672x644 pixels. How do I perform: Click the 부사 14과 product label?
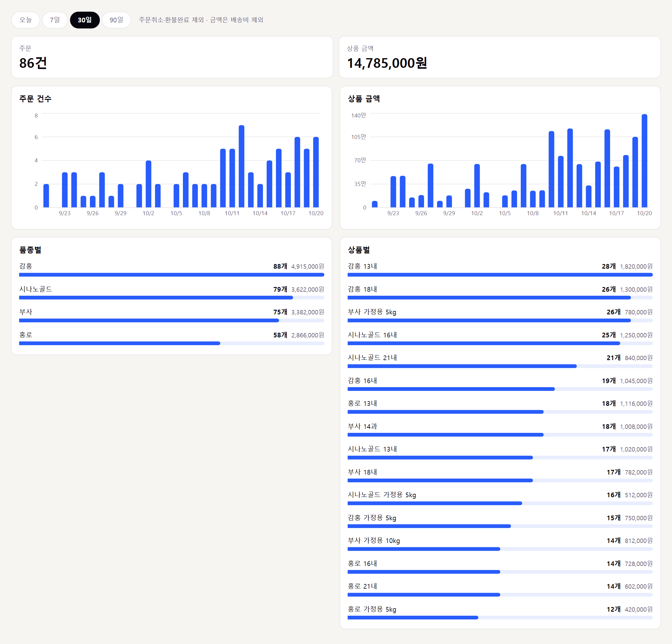[x=362, y=426]
